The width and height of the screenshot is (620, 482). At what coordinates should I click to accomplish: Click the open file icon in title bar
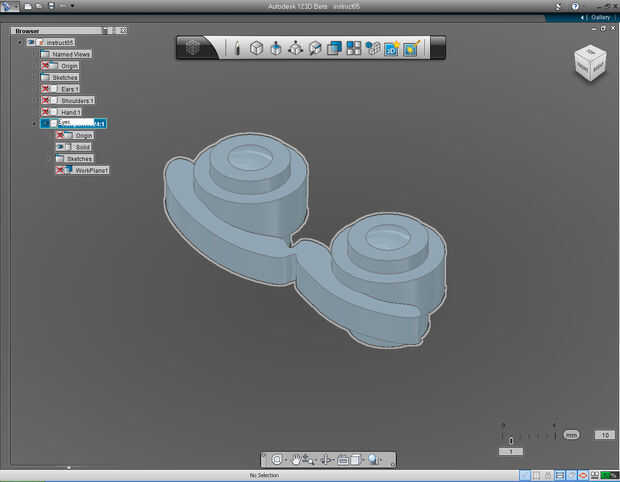[39, 6]
